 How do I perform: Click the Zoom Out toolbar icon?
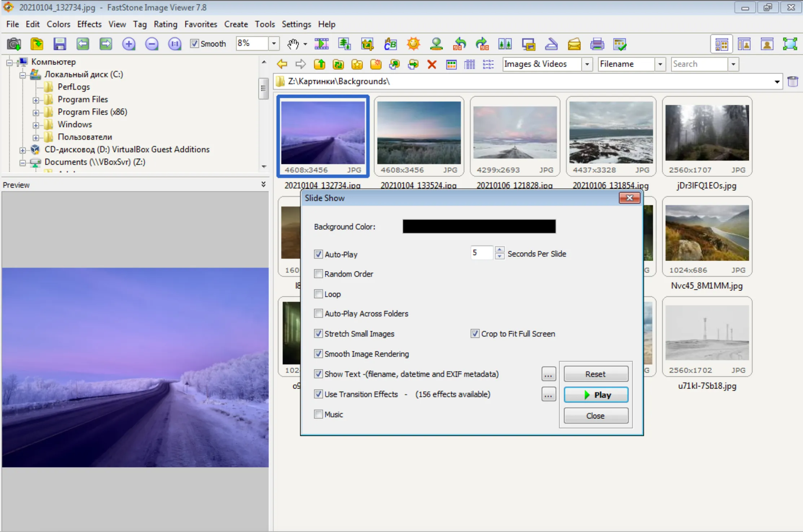(x=152, y=44)
